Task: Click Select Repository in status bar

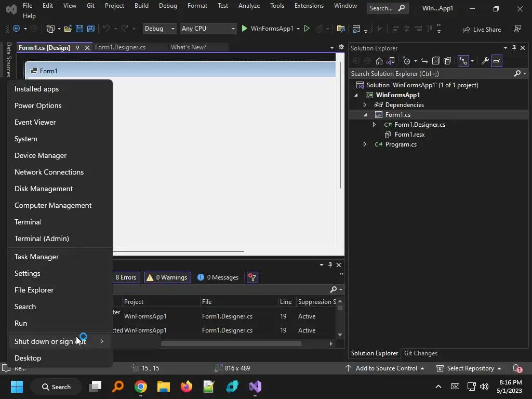Action: point(469,368)
